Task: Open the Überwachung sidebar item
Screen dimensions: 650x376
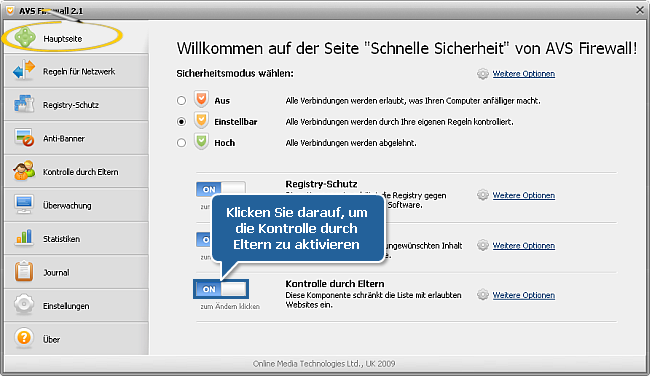Action: pos(76,205)
